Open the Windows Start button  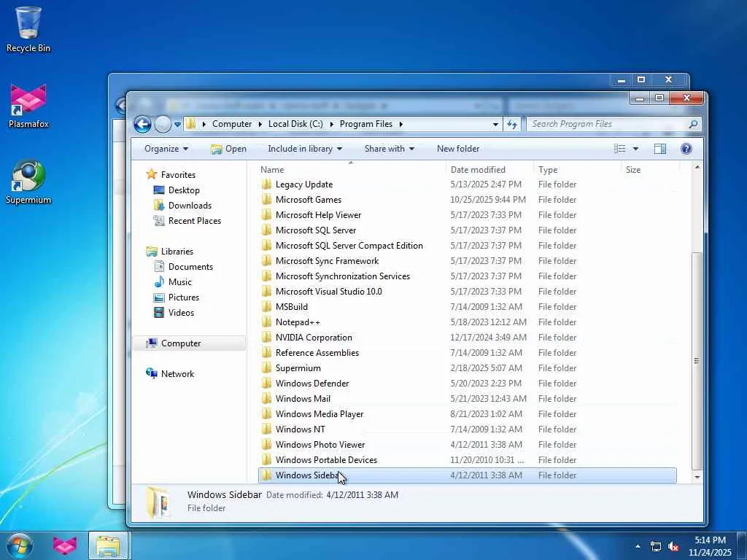click(x=20, y=545)
